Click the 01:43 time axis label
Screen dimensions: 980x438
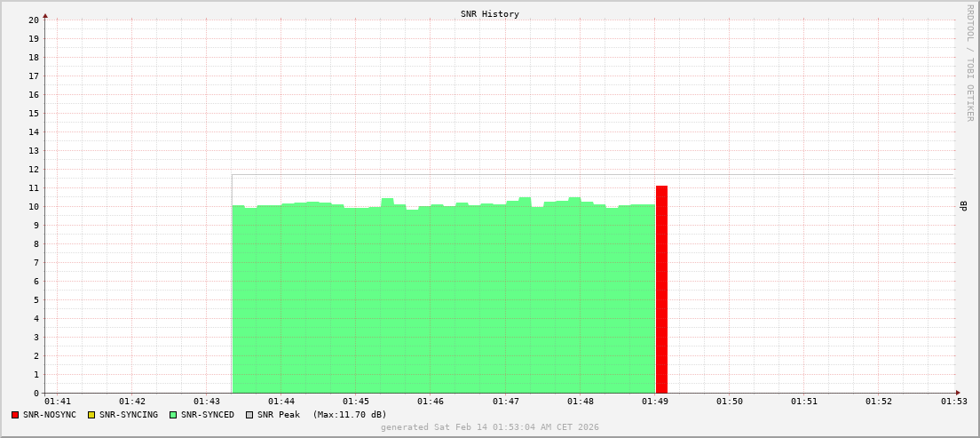click(207, 402)
